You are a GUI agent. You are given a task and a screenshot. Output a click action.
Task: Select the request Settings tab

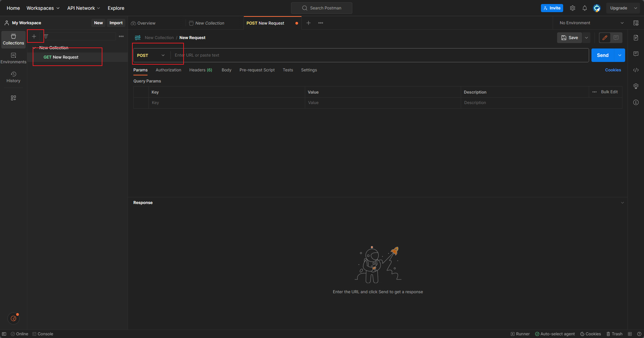click(x=309, y=70)
